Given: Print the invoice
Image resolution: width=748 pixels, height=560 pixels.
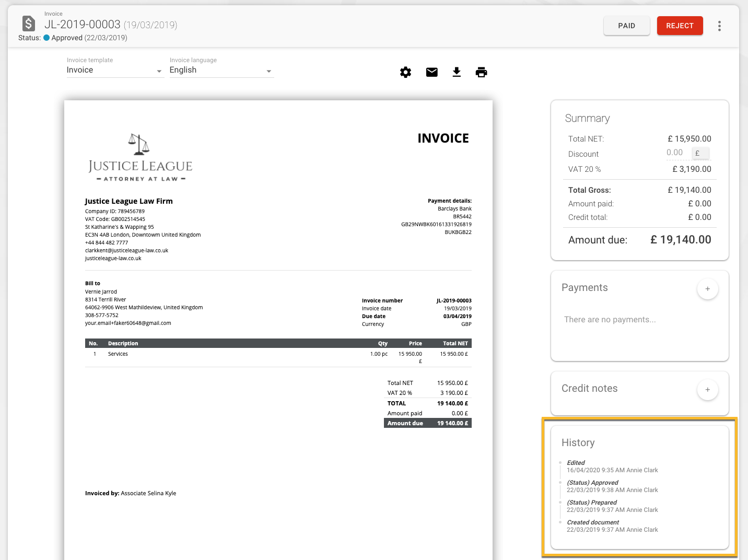Looking at the screenshot, I should click(481, 72).
